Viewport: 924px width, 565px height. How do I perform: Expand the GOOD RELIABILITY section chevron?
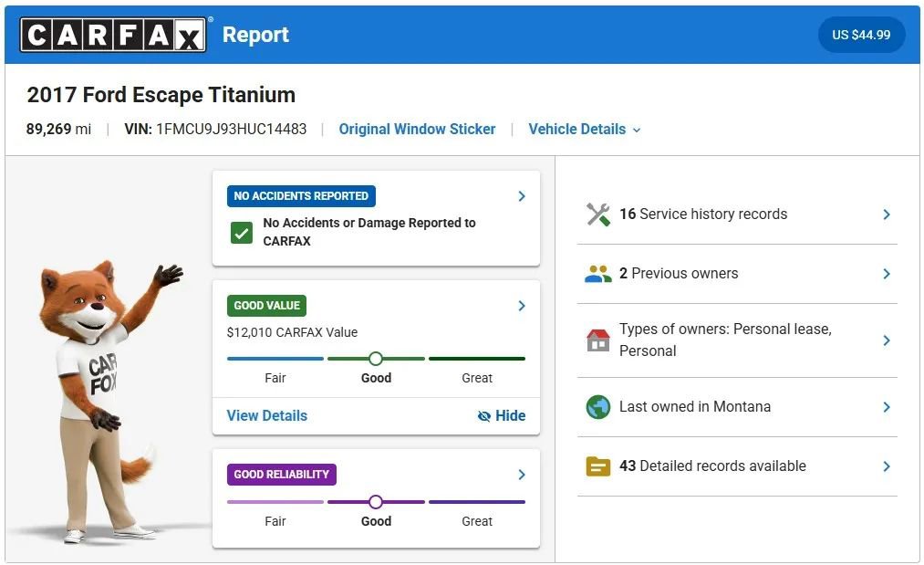pyautogui.click(x=521, y=475)
